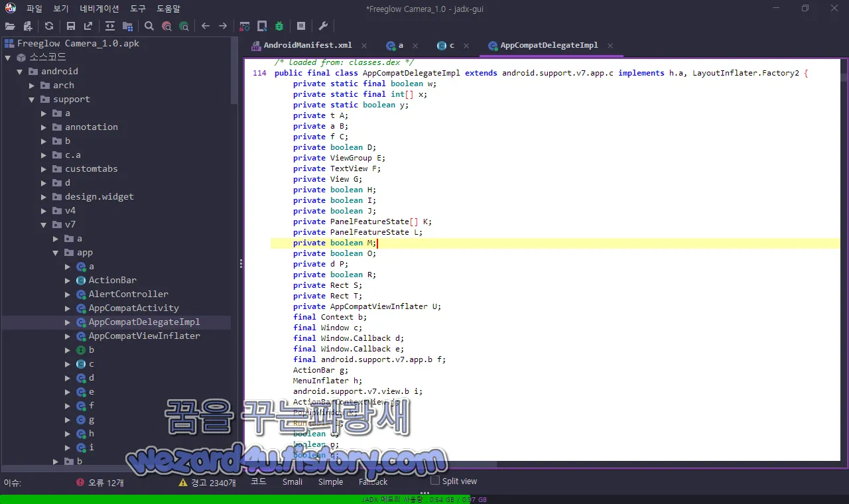Open Preferences with the wrench icon

coord(323,26)
